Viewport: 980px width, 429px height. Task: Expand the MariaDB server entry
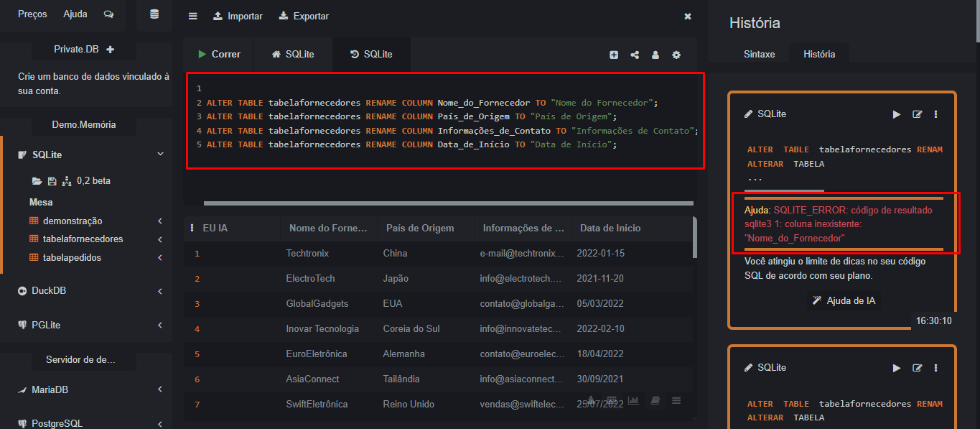coord(159,389)
